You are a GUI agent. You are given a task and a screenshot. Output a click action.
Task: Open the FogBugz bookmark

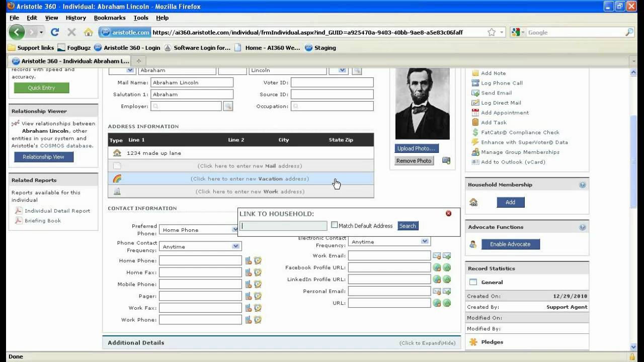(74, 48)
